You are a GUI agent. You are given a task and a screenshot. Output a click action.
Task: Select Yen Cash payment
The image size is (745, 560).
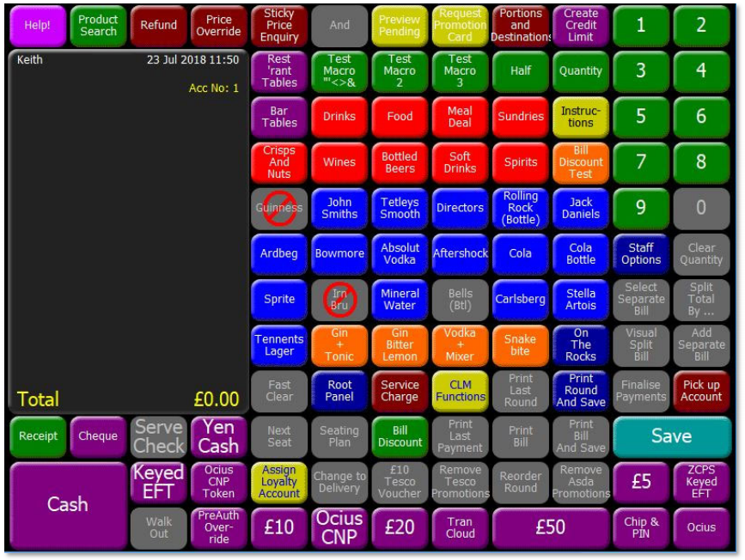pos(218,436)
